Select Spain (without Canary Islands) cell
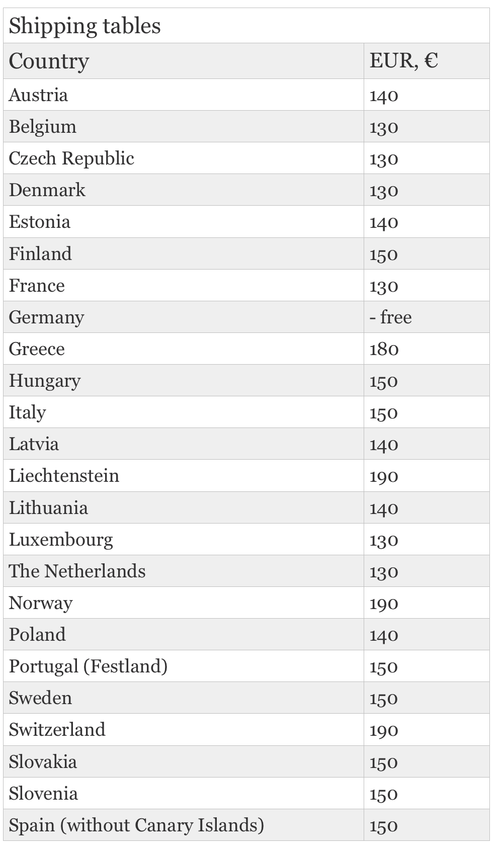The image size is (504, 857). [184, 825]
